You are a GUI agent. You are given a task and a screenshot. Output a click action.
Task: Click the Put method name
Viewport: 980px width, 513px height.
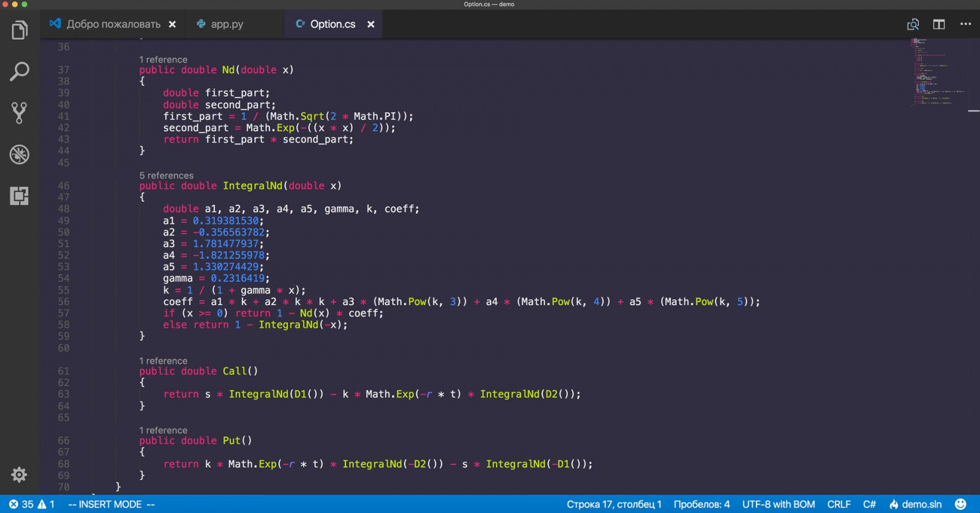click(232, 441)
